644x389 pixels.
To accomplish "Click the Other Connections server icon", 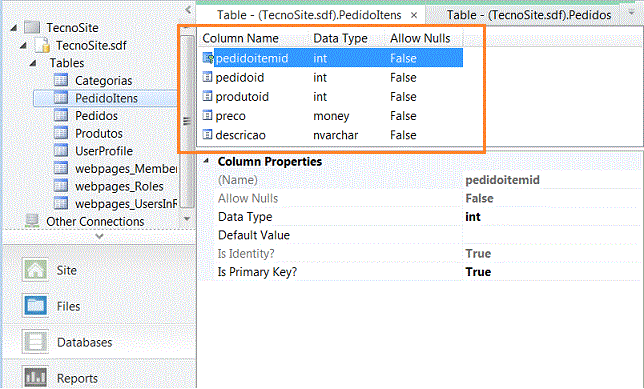I will 32,221.
